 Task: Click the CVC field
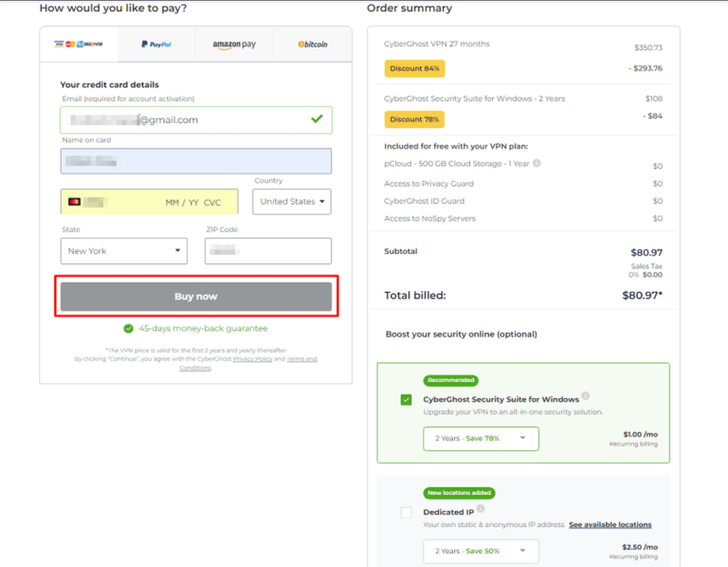pyautogui.click(x=212, y=203)
